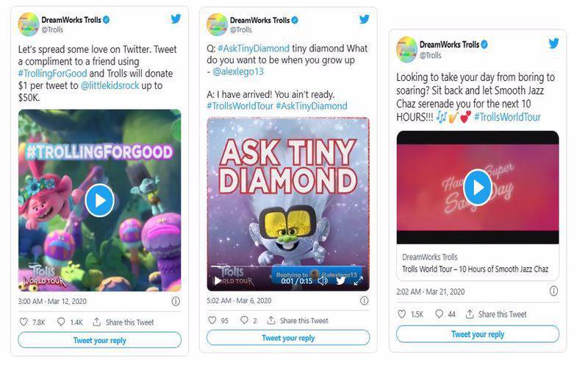Open replies on the #TrollingForGood tweet
Screen dimensions: 588x368
coord(61,322)
